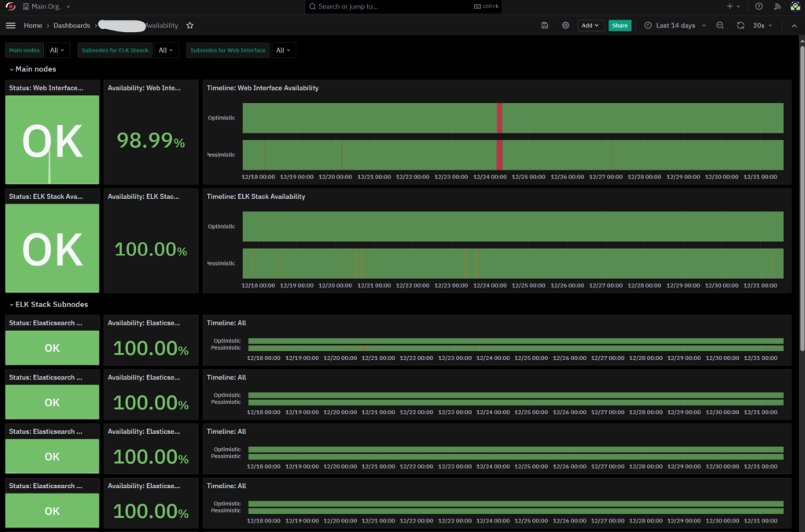Click the large OK in Web Interface status panel
This screenshot has height=532, width=805.
(x=53, y=141)
